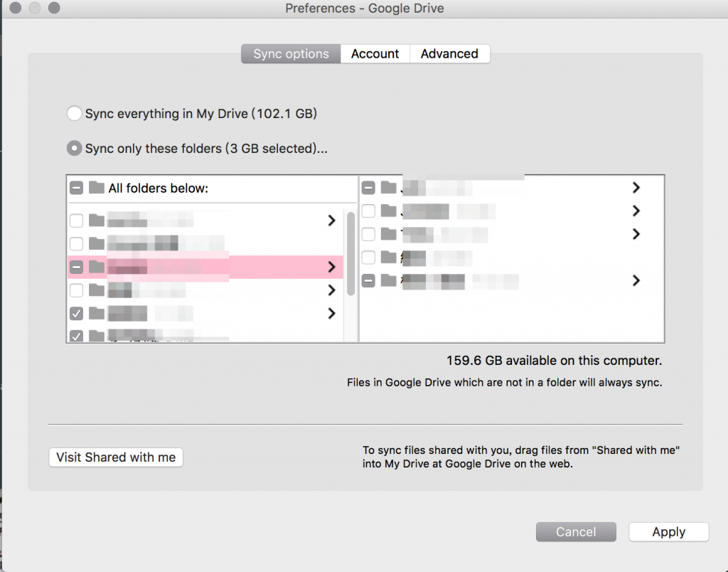Image resolution: width=728 pixels, height=572 pixels.
Task: Choose Sync everything in My Drive radio
Action: pos(74,113)
